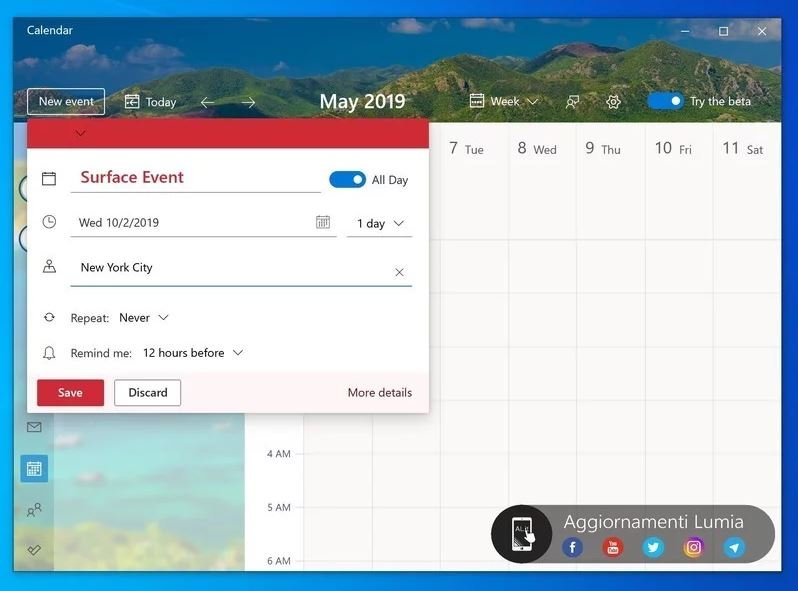The height and width of the screenshot is (591, 798).
Task: Open the Week view dropdown
Action: pyautogui.click(x=504, y=102)
